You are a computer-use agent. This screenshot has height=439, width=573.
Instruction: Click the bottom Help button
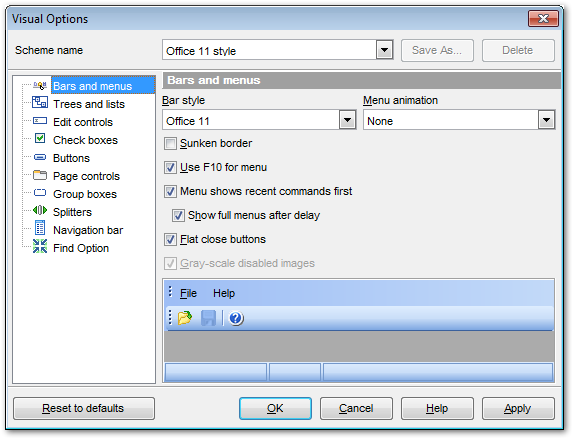(437, 408)
